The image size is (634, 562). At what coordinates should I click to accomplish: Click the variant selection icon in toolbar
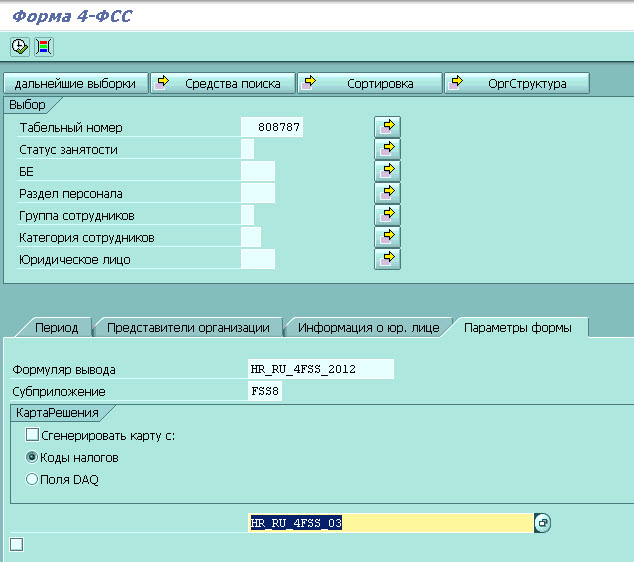point(44,47)
